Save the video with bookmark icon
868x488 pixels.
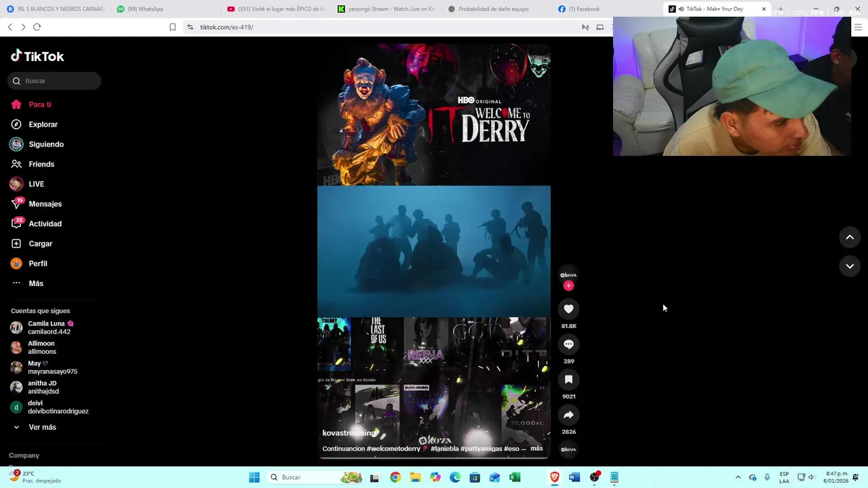(568, 380)
